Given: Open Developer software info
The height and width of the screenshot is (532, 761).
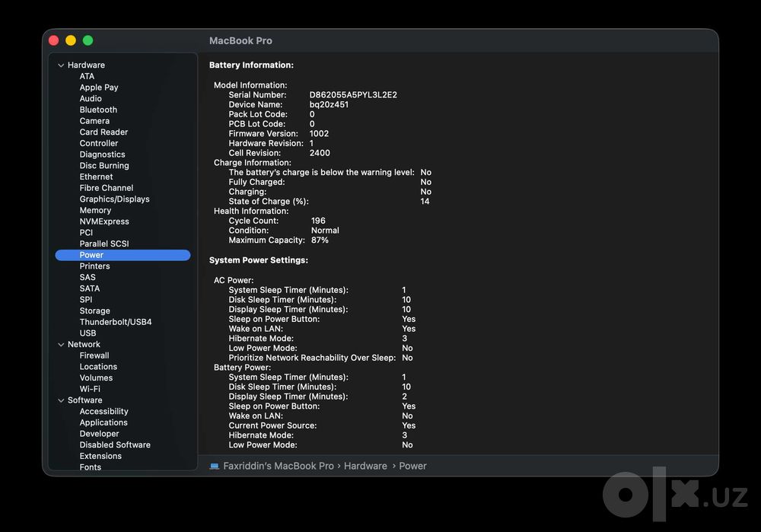Looking at the screenshot, I should [100, 434].
